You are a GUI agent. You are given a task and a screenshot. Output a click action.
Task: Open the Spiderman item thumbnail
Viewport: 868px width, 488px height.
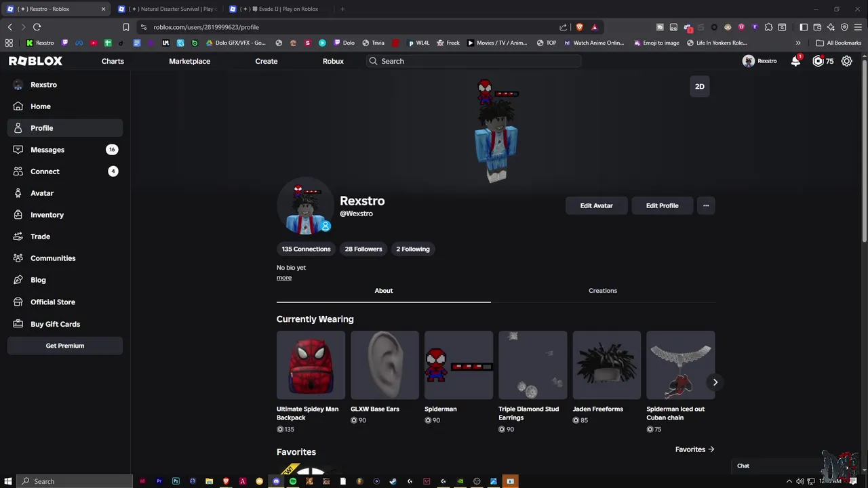point(458,365)
